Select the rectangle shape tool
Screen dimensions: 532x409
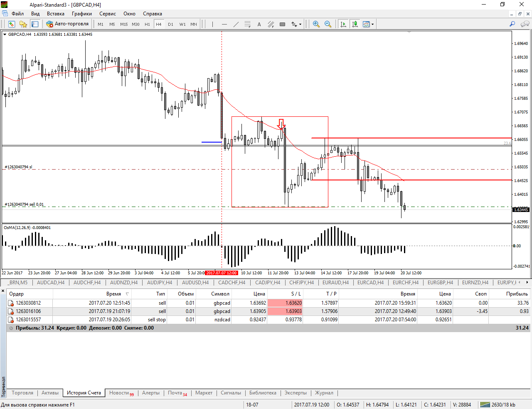(282, 24)
